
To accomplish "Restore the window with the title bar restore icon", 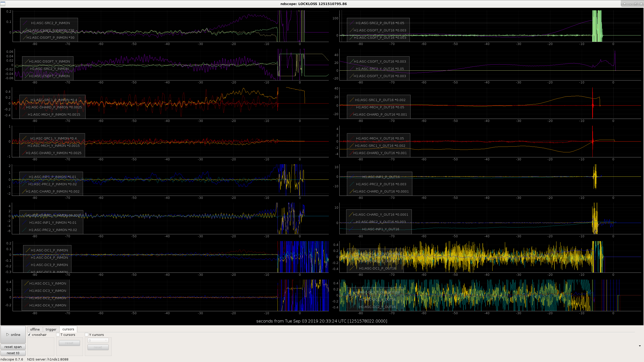I will click(x=635, y=4).
